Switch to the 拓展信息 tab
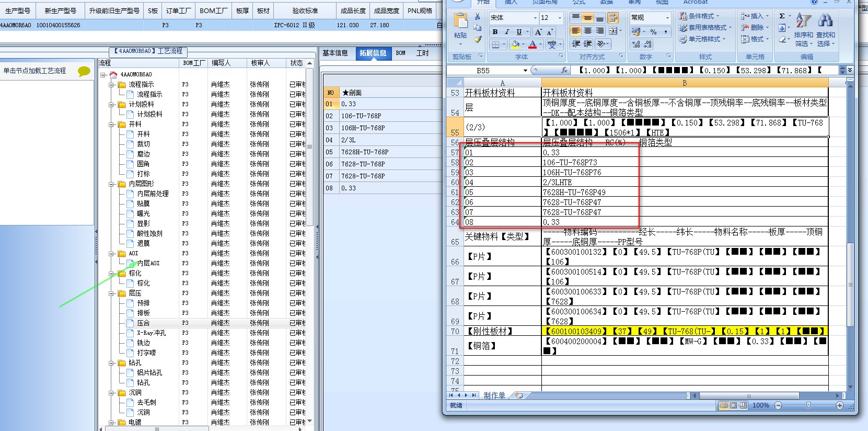This screenshot has width=868, height=431. click(x=373, y=53)
